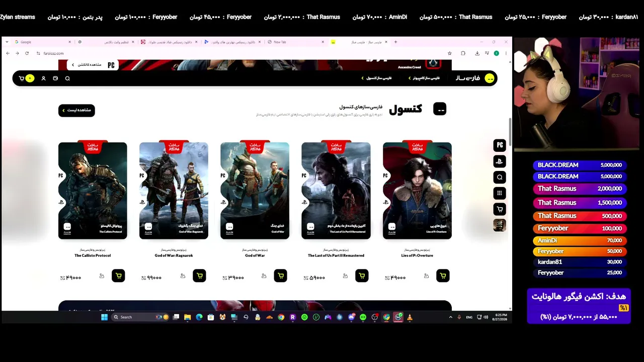Select the PC filter in right sidebar
644x362 pixels.
pos(500,145)
